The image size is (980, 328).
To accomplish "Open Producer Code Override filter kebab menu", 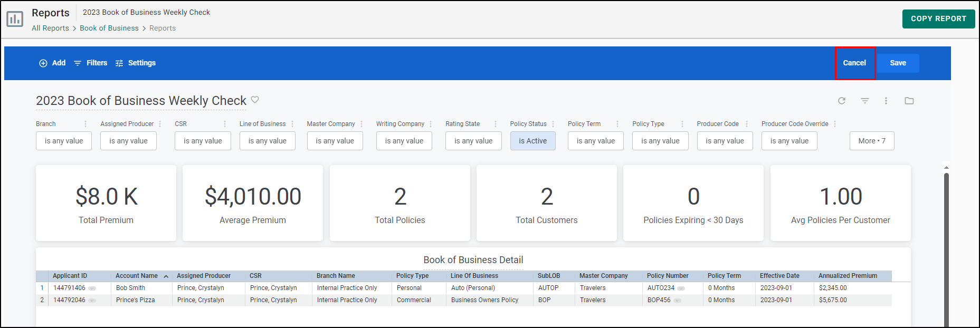I will pos(835,124).
